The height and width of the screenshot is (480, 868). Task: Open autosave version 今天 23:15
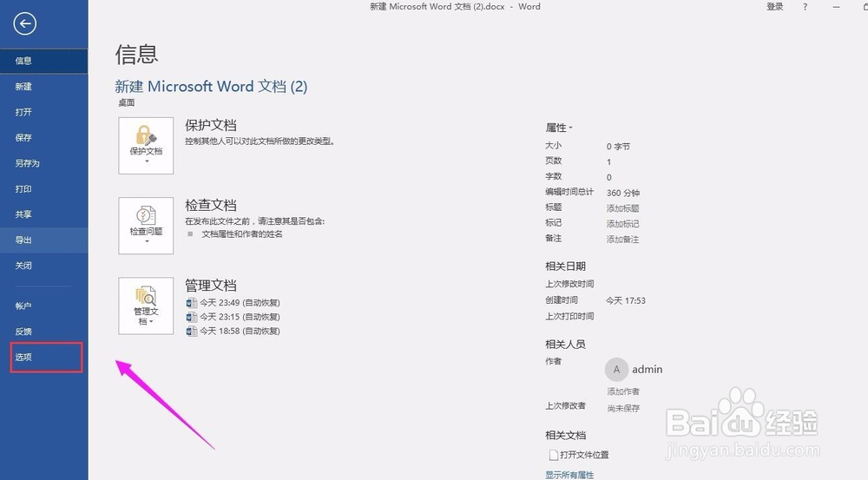tap(233, 317)
